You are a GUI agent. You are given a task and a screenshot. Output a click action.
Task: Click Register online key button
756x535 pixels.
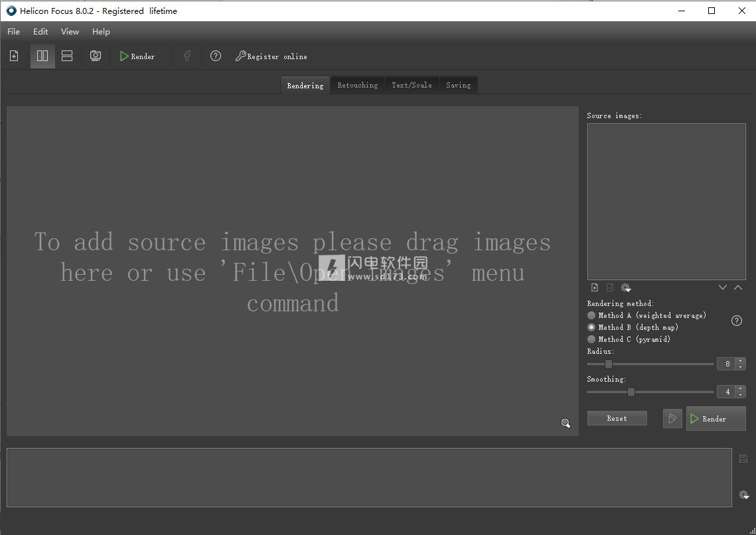click(271, 56)
